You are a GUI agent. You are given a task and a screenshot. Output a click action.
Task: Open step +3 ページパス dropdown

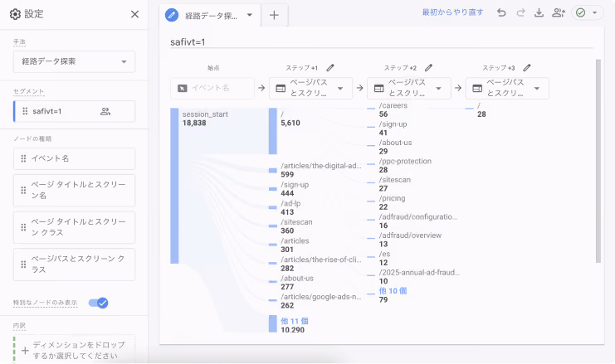[x=507, y=88]
